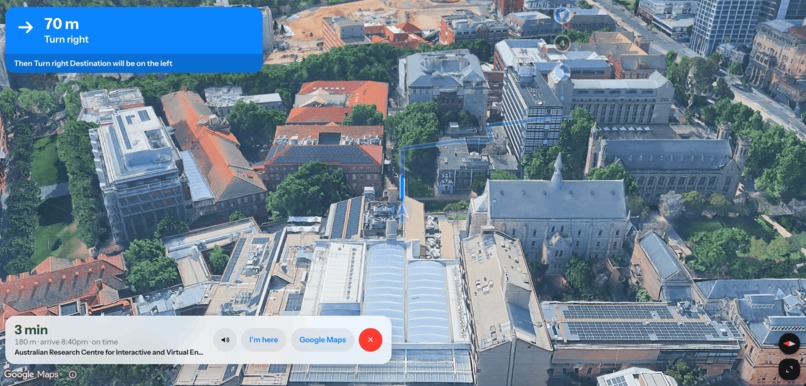Click the "180 m · arrive 8:40pm · on time" line
Viewport: 806px width, 386px height.
66,342
